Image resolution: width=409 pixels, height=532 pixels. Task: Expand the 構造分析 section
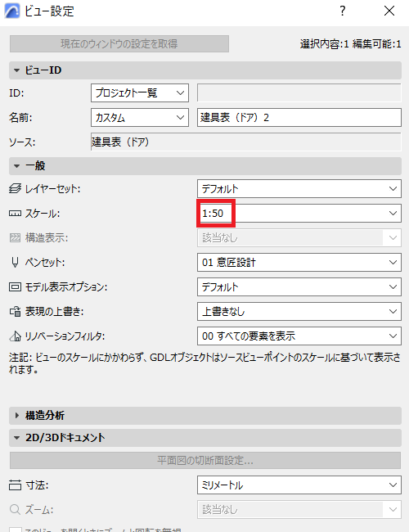(x=205, y=416)
